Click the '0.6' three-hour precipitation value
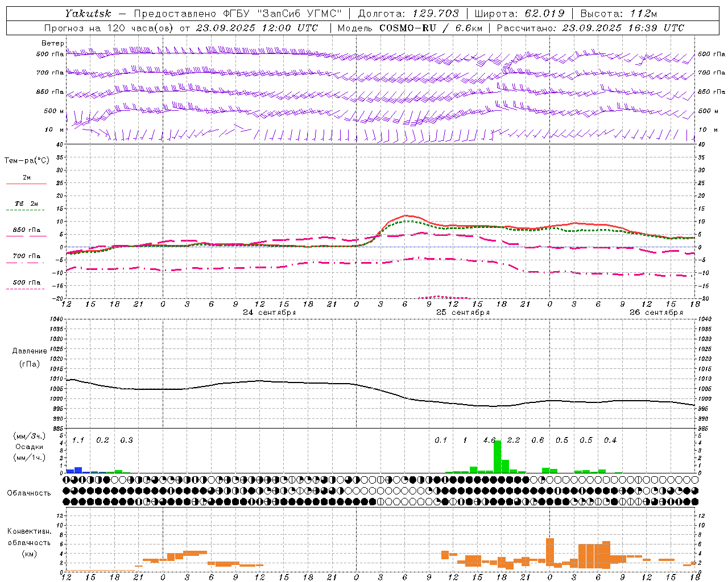Viewport: 728px width, 582px height. [x=537, y=440]
